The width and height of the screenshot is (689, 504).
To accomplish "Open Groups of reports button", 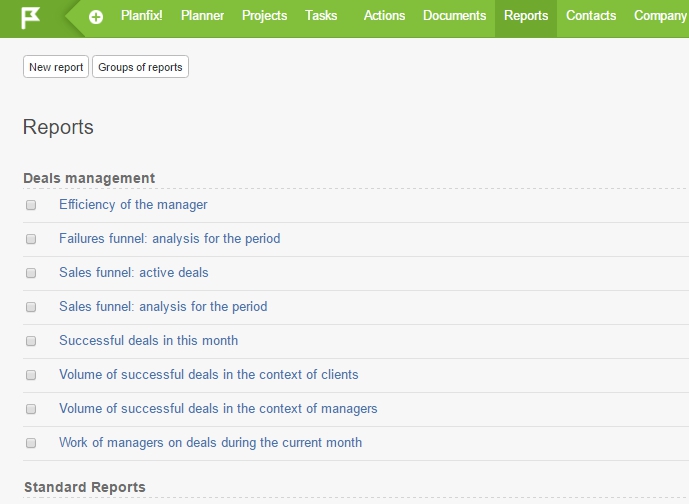I will [140, 67].
